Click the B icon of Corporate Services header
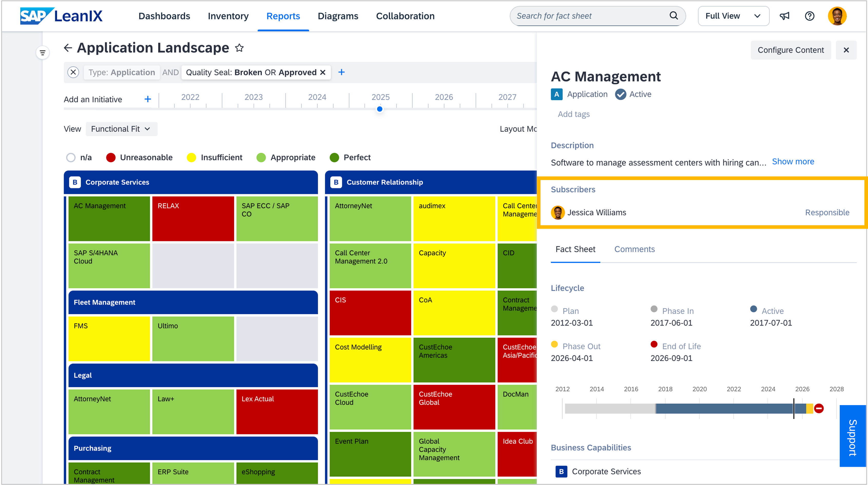Screen dimensions: 868x485 coord(75,182)
